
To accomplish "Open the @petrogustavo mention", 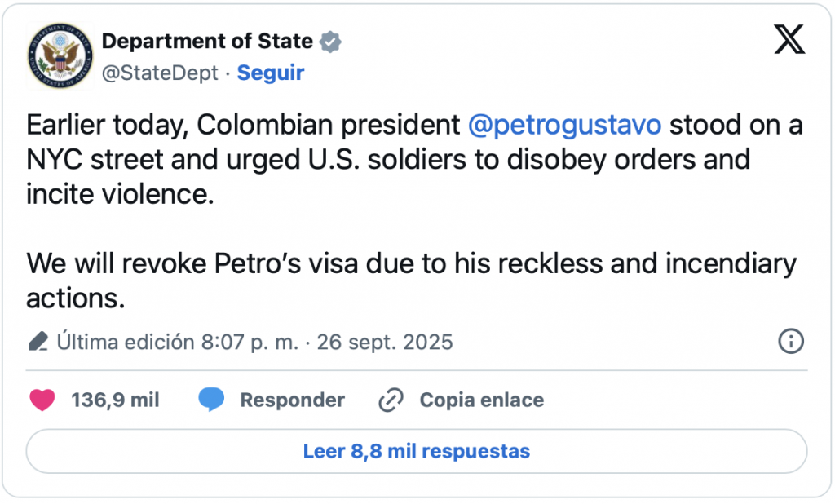I will (564, 126).
